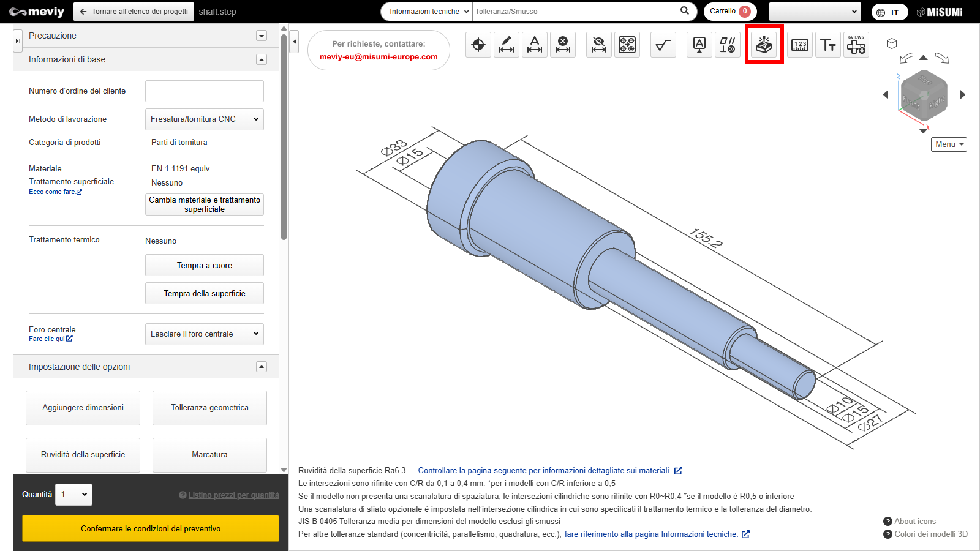Toggle the hide dimensions eye icon
Screen dimensions: 980x551
pyautogui.click(x=599, y=45)
